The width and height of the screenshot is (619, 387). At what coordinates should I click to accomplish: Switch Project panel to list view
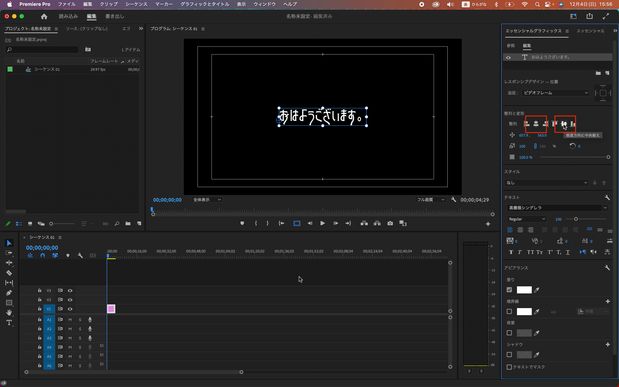pos(19,224)
